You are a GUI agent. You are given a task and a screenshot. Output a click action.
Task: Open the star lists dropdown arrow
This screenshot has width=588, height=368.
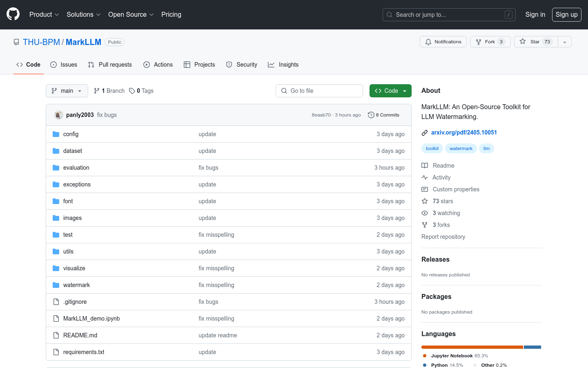(565, 42)
